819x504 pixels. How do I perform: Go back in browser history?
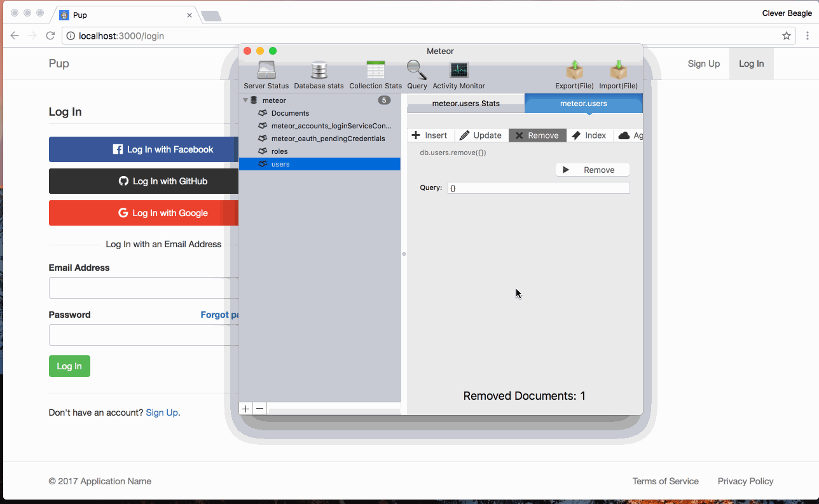15,36
